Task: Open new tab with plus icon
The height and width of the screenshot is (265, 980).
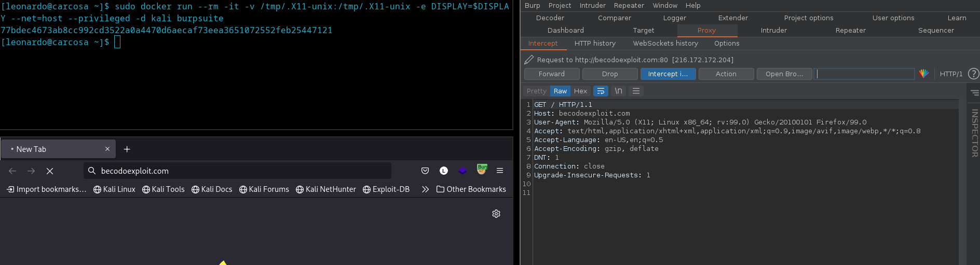Action: tap(127, 149)
